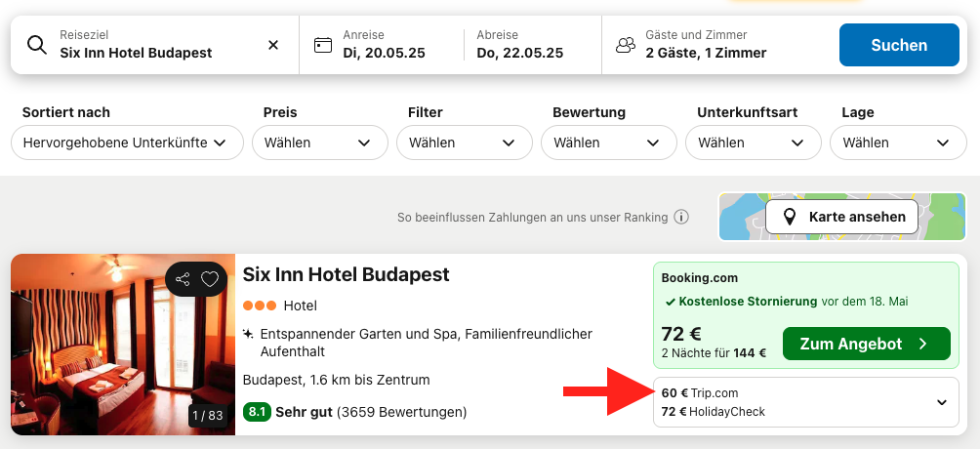Open the Filter Wählen dropdown
This screenshot has height=449, width=980.
coord(465,143)
